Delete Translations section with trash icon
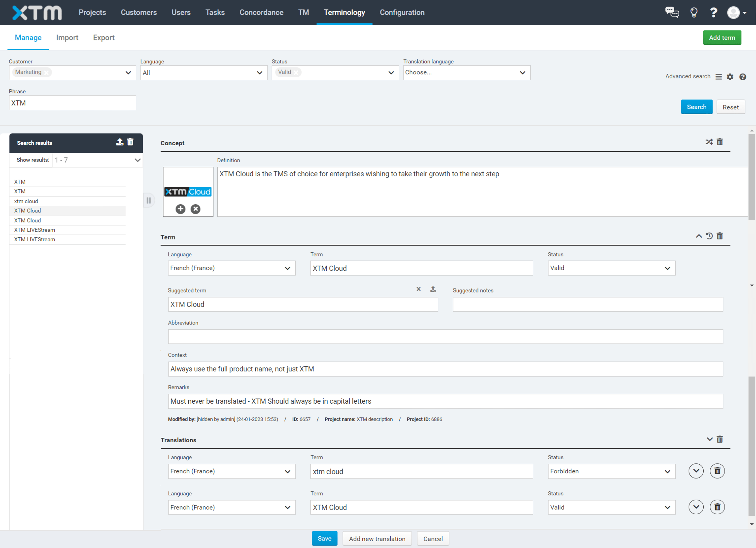The width and height of the screenshot is (756, 548). tap(720, 439)
